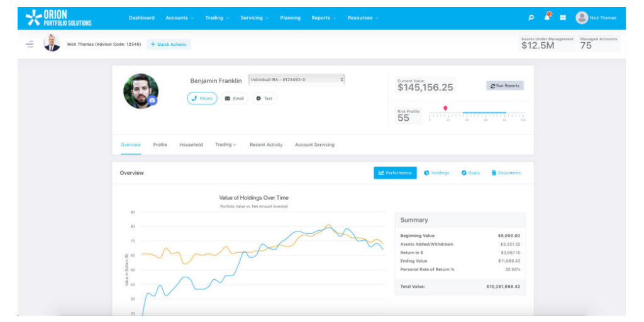Image resolution: width=644 pixels, height=322 pixels.
Task: Open notifications bell icon
Action: click(547, 17)
